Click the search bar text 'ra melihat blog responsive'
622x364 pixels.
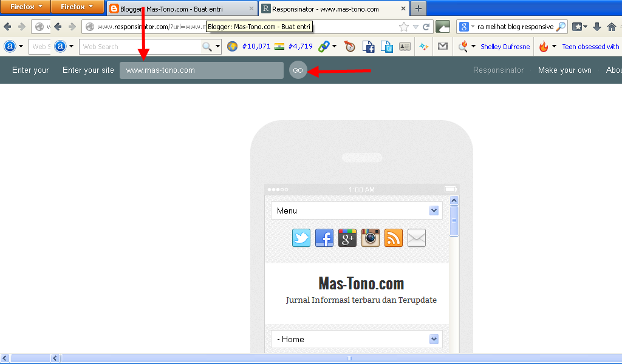[x=515, y=27]
